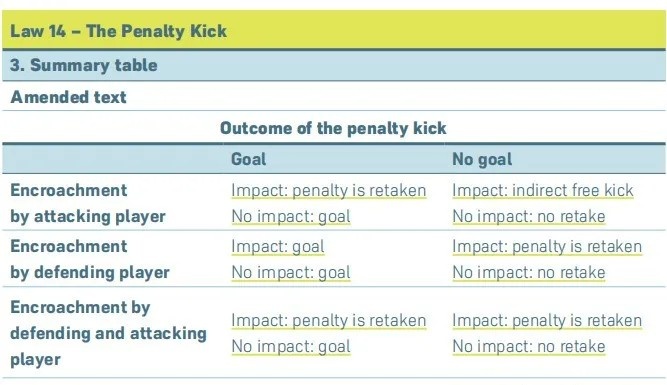Click attacking player Goal 'No impact: goal'
This screenshot has width=667, height=385.
point(291,217)
